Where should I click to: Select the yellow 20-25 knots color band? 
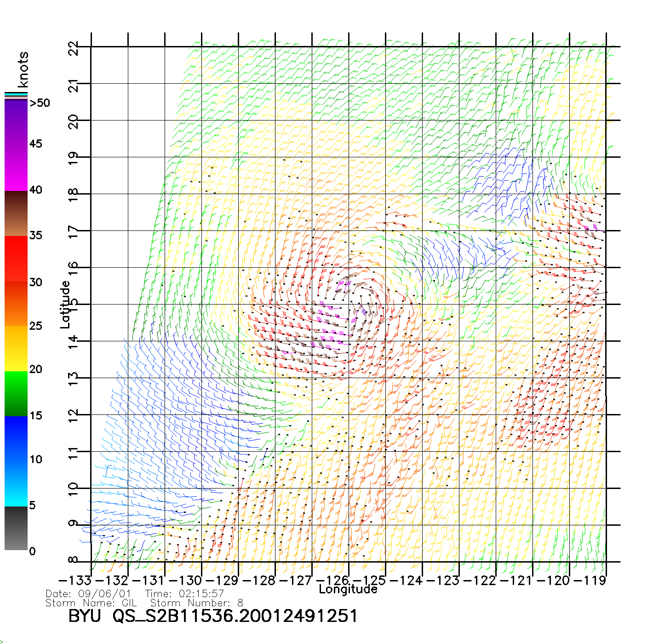[16, 348]
